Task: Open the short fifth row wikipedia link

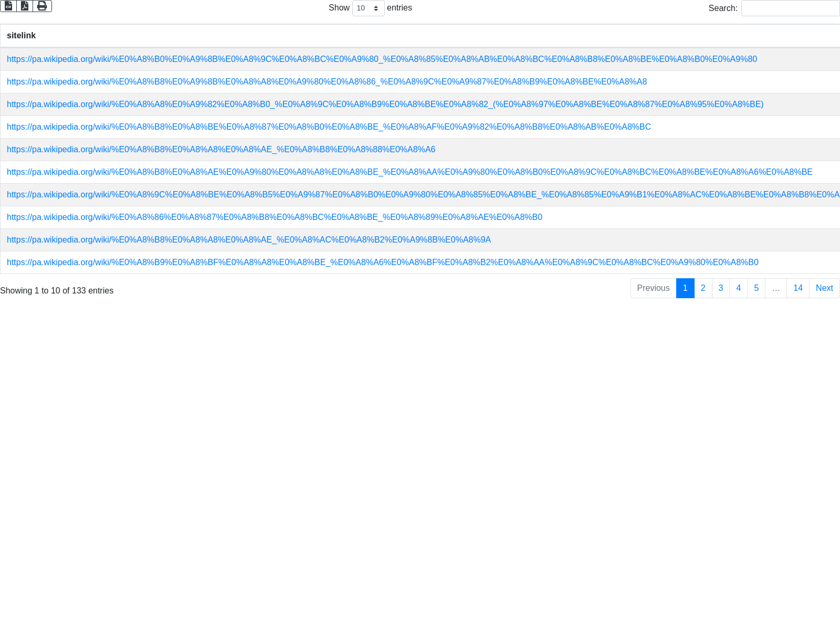Action: click(x=221, y=150)
